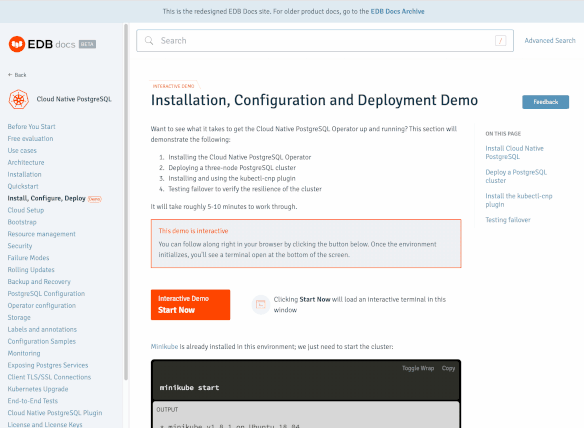
Task: Open Client TLS/SSL Connections in sidebar
Action: pos(49,377)
